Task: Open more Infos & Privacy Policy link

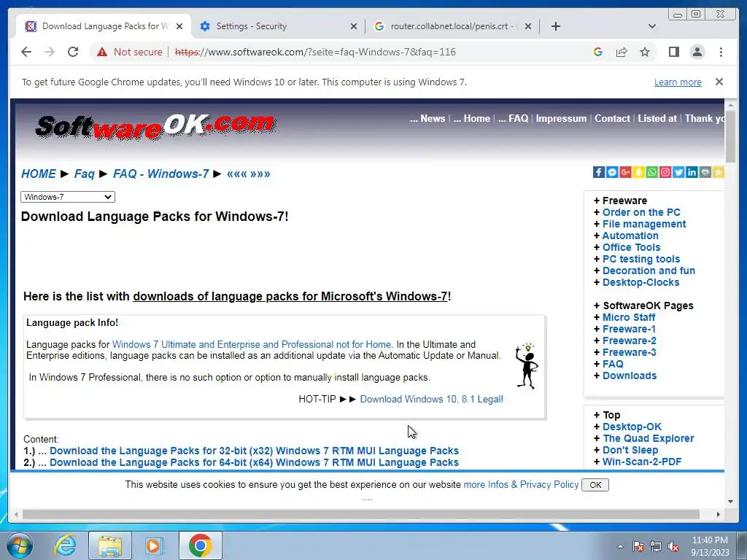Action: [521, 484]
